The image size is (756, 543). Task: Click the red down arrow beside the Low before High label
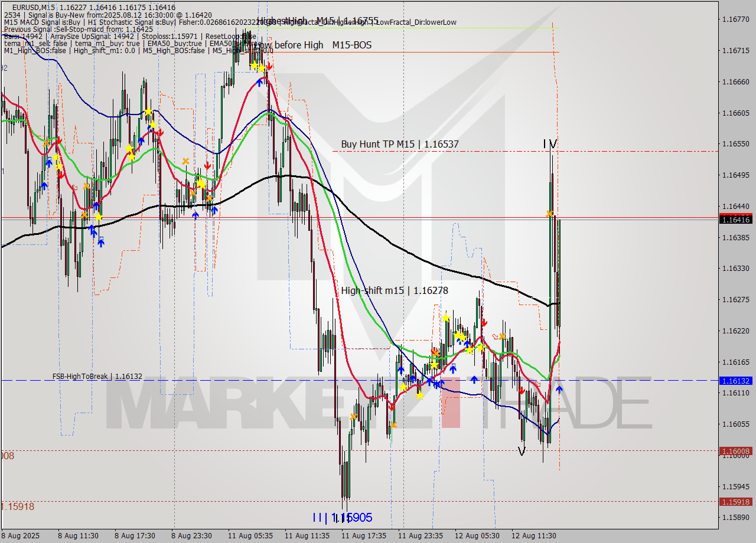[x=269, y=67]
